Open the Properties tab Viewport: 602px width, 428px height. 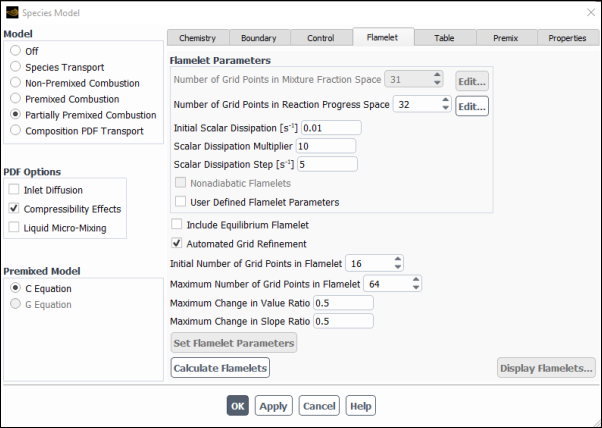(x=567, y=38)
